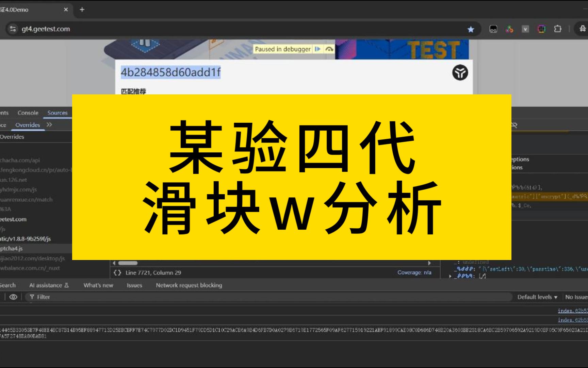Toggle the live expression eye icon
Screen dimensions: 588x368
(13, 297)
